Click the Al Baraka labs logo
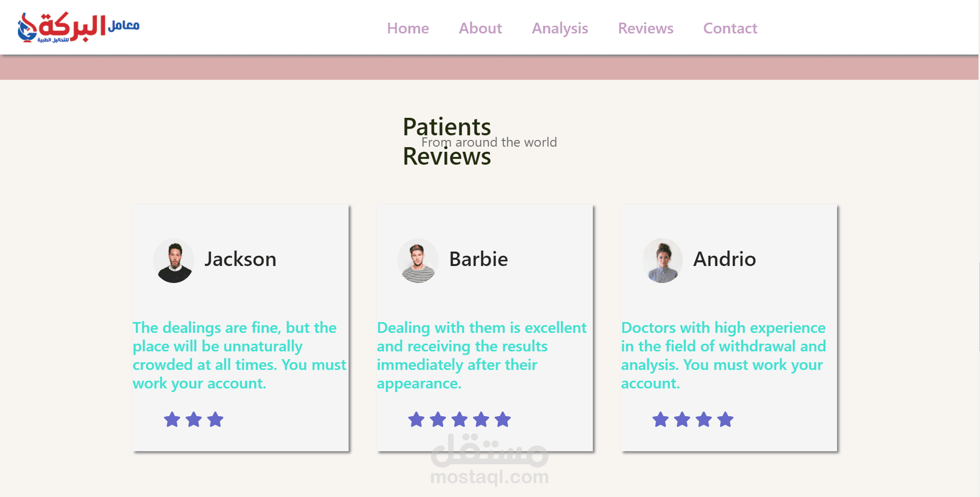 [78, 27]
